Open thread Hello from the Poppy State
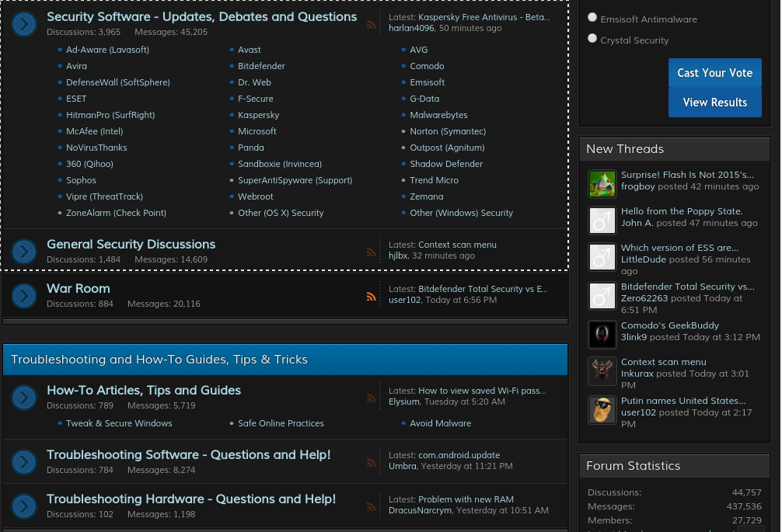Image resolution: width=782 pixels, height=532 pixels. coord(682,211)
